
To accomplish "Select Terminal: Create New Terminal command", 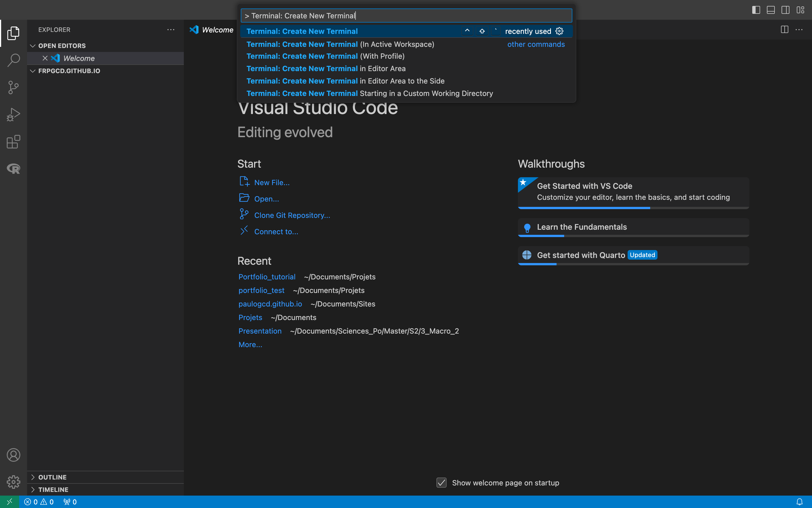I will 406,31.
